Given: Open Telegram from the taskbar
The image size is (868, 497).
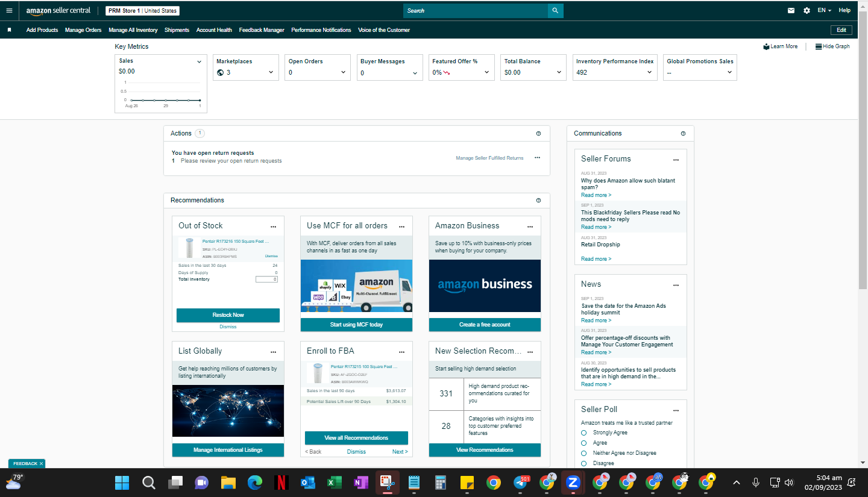Looking at the screenshot, I should coord(520,483).
